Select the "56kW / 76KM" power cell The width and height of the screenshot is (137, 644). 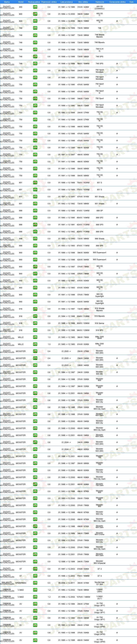(83, 337)
